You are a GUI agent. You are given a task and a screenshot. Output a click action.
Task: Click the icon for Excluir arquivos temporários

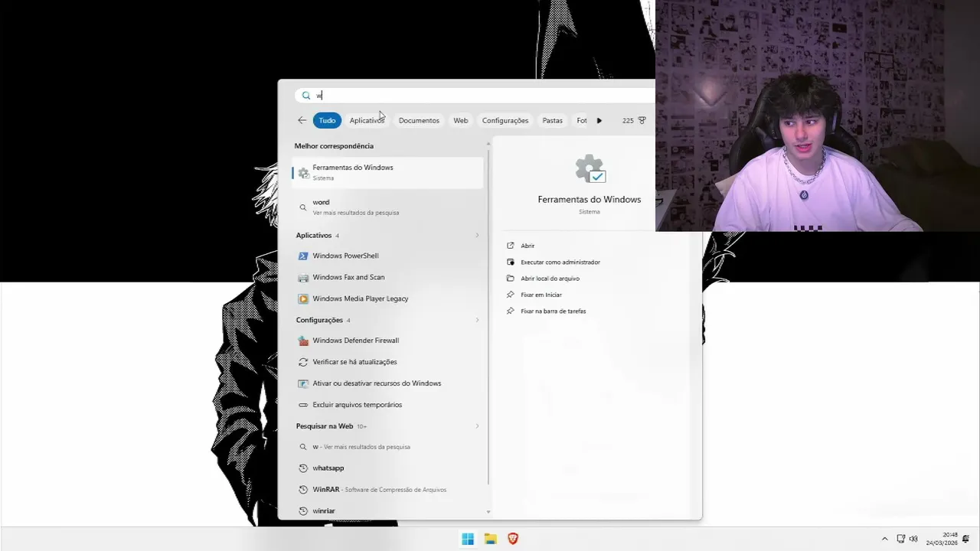pyautogui.click(x=303, y=405)
